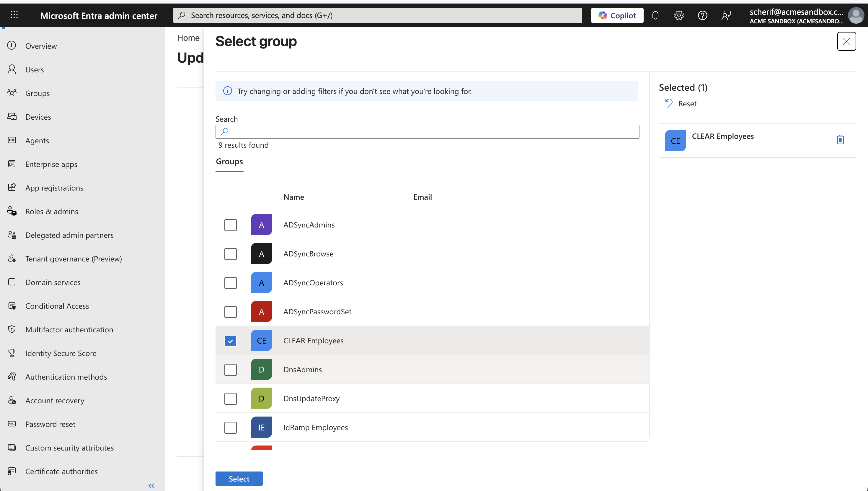
Task: Check the DnsAdmins checkbox
Action: 231,370
